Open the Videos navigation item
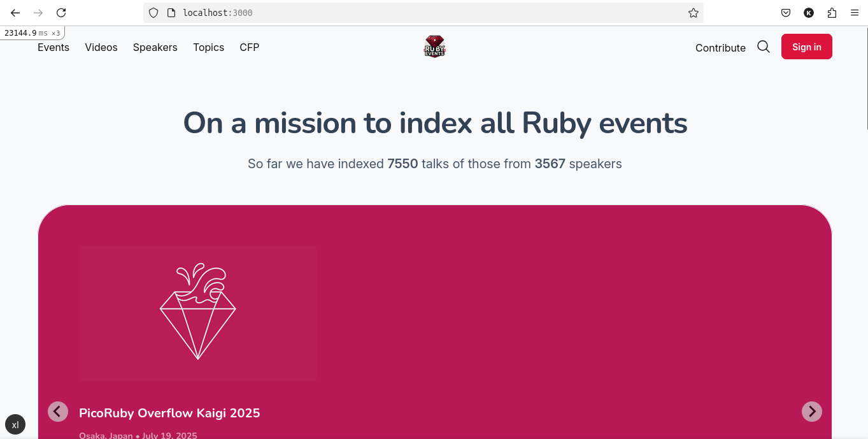This screenshot has height=439, width=868. tap(101, 47)
